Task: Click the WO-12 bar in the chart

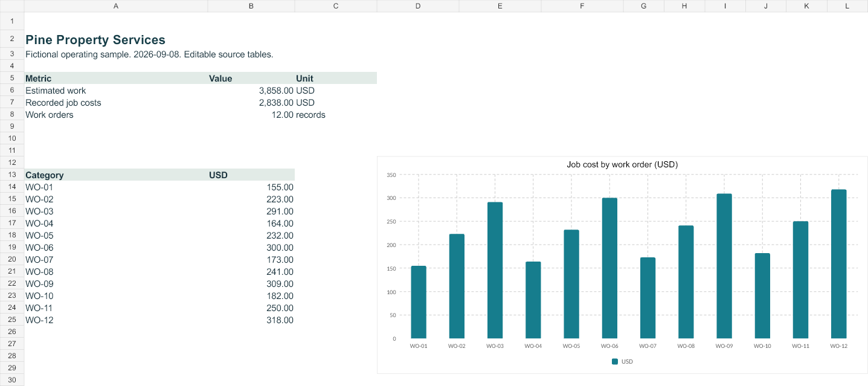Action: coord(839,264)
